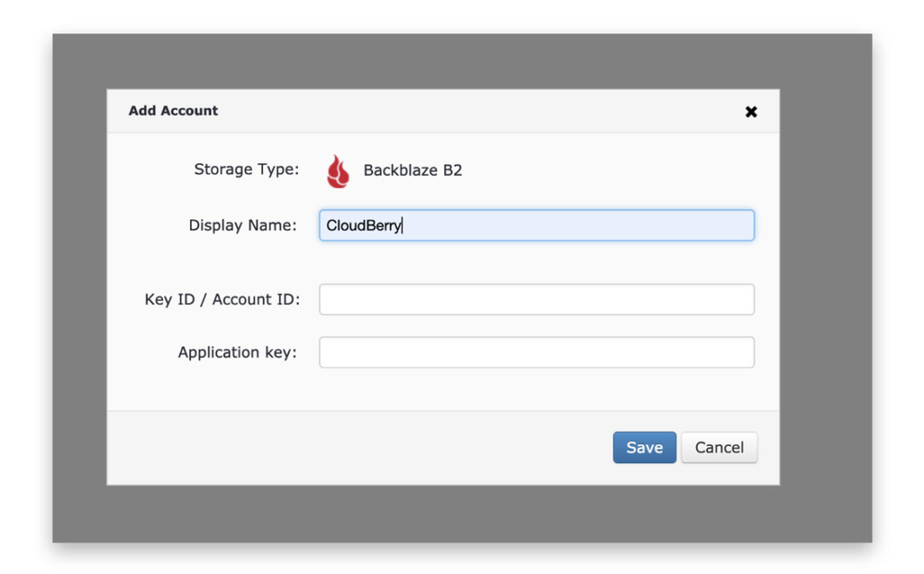Save the new account

[x=644, y=448]
